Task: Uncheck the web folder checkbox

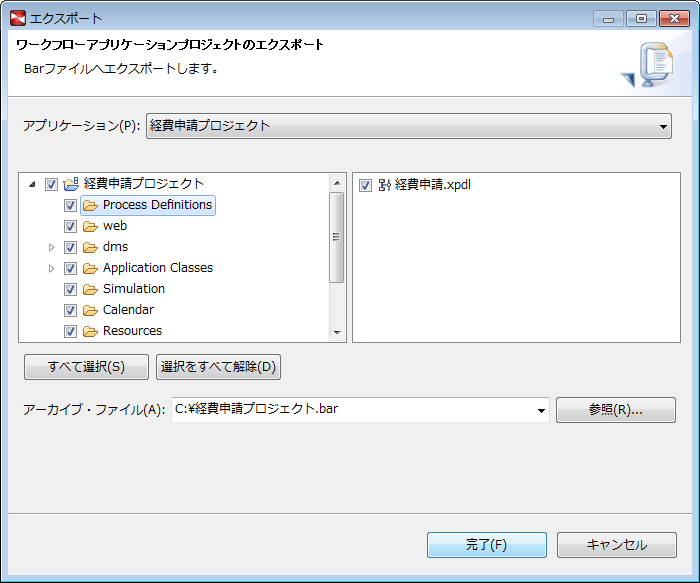Action: pyautogui.click(x=70, y=226)
